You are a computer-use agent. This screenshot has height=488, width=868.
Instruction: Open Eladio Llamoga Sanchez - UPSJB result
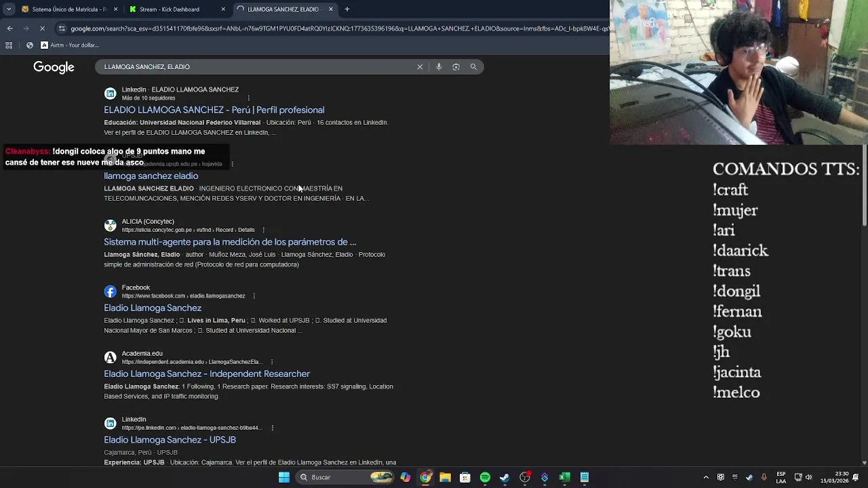(x=170, y=440)
